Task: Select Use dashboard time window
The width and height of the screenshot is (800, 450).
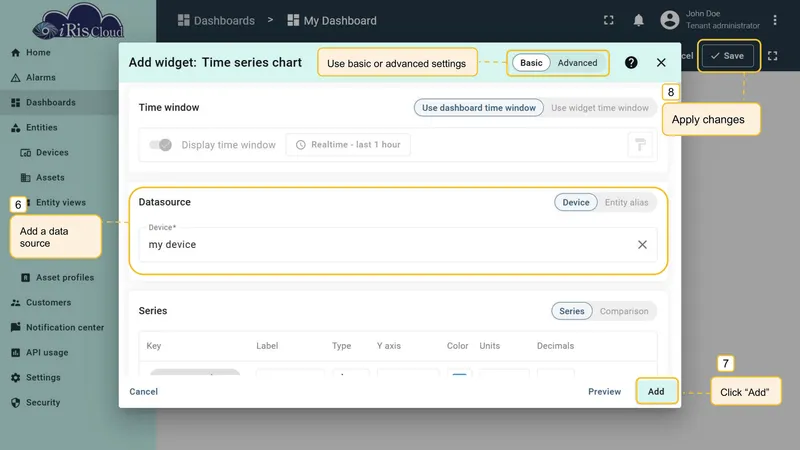Action: 479,108
